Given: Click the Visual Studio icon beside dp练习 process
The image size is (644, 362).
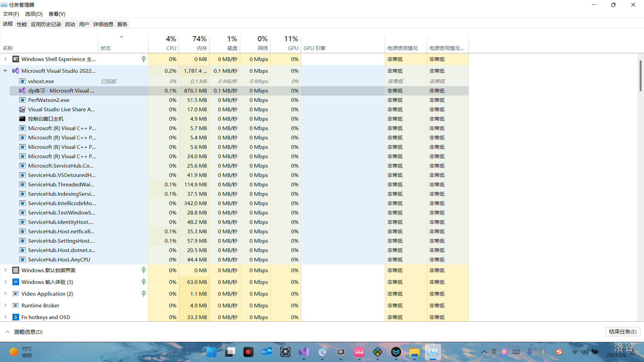Looking at the screenshot, I should point(22,90).
